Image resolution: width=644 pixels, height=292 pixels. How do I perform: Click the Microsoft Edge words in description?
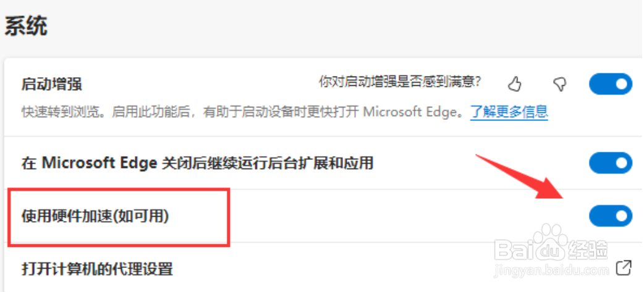click(410, 111)
